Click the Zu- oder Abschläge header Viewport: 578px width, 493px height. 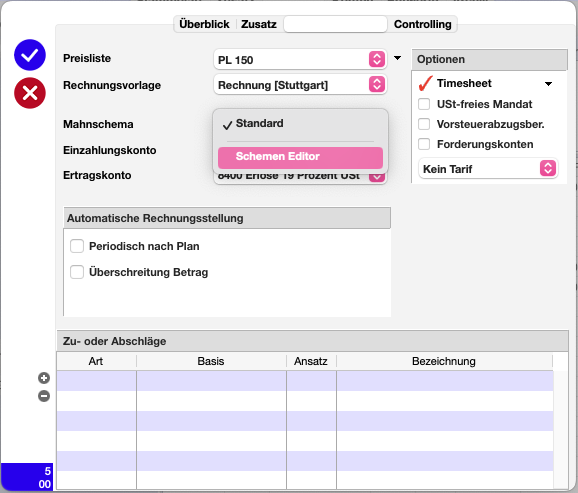coord(312,341)
